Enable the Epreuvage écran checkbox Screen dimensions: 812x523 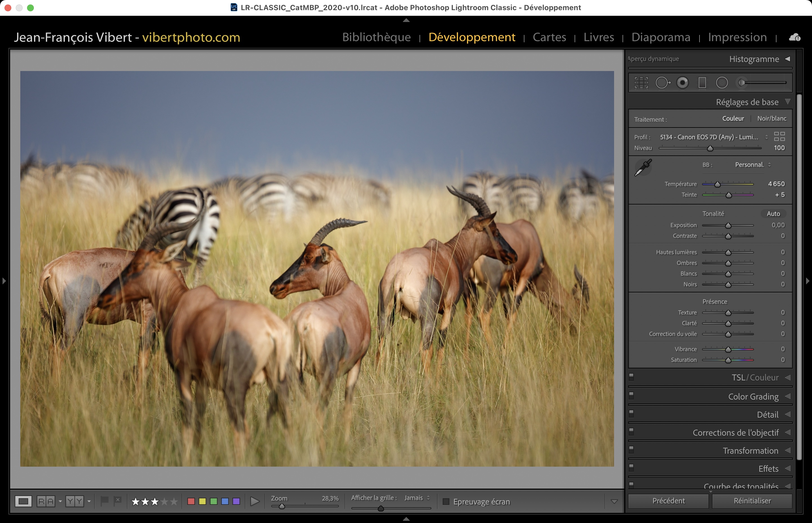(446, 502)
